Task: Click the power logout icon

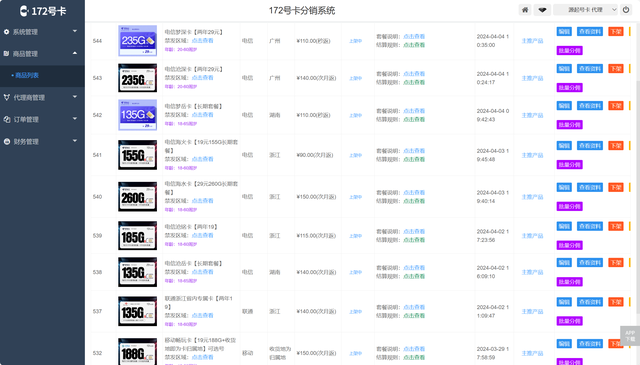Action: point(626,10)
